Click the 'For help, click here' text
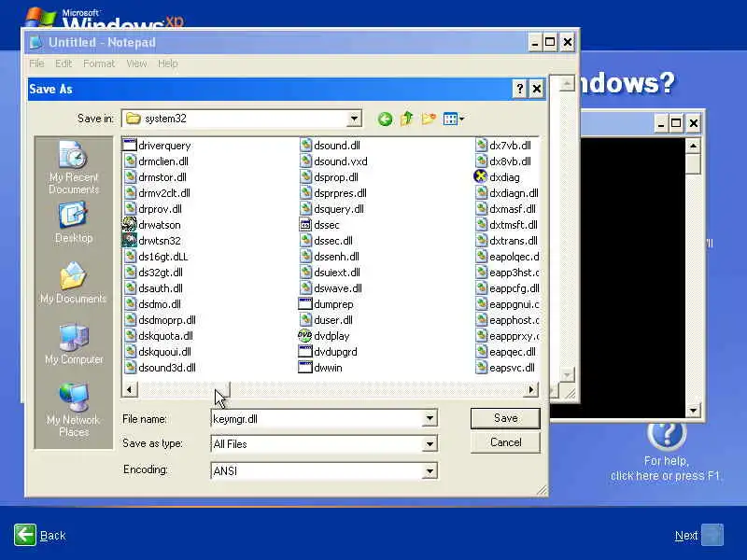This screenshot has width=747, height=560. coord(666,469)
